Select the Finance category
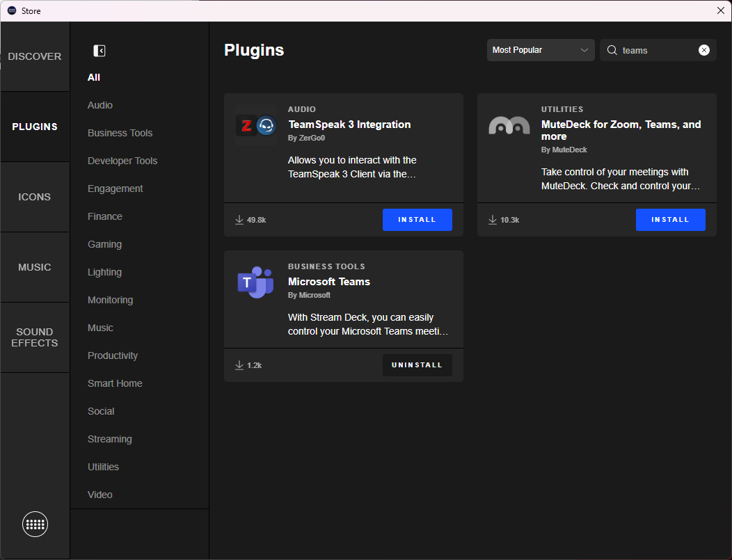This screenshot has height=560, width=732. pos(105,216)
